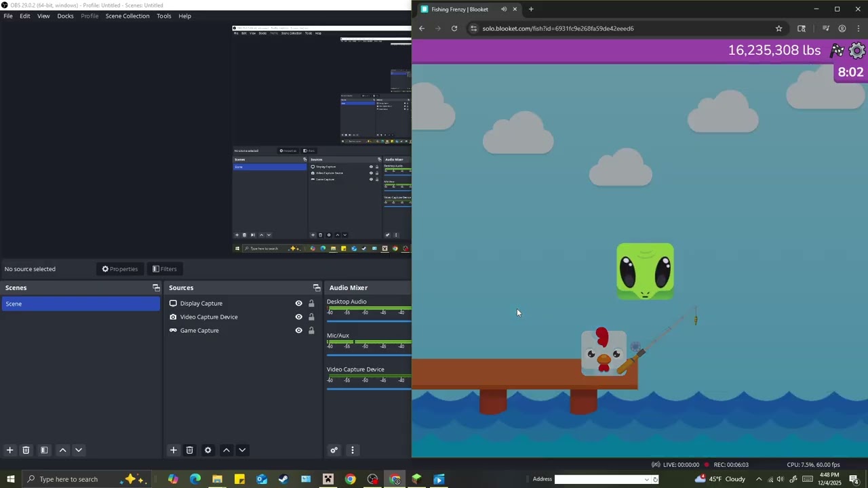Move source down in Sources panel
868x488 pixels.
(242, 450)
